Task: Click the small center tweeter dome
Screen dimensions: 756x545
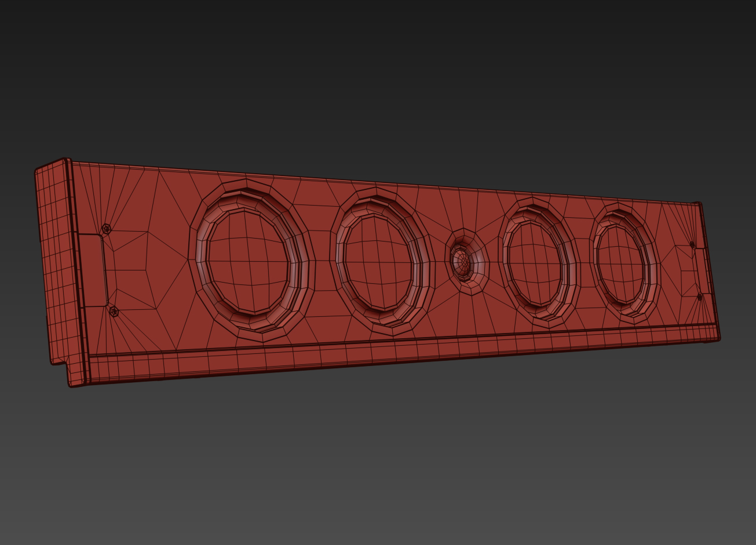Action: pos(462,262)
